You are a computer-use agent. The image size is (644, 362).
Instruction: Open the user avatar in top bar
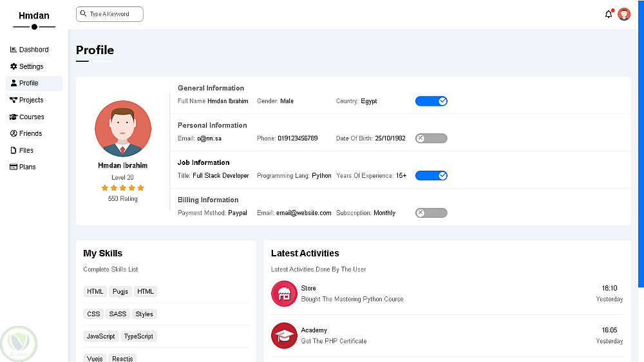point(624,14)
